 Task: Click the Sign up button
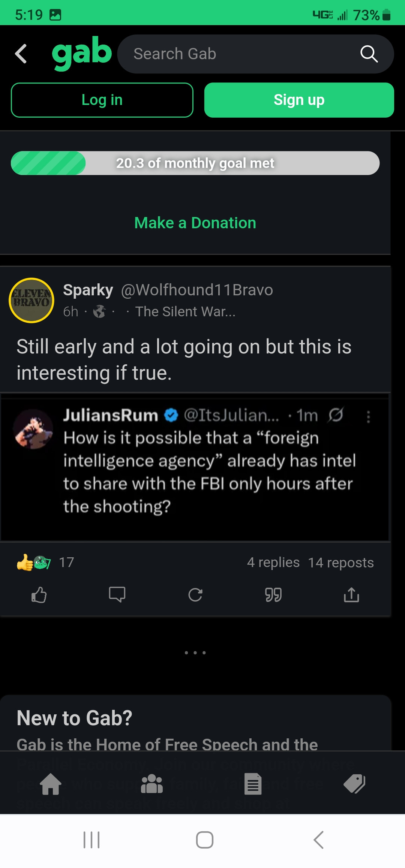pyautogui.click(x=299, y=100)
